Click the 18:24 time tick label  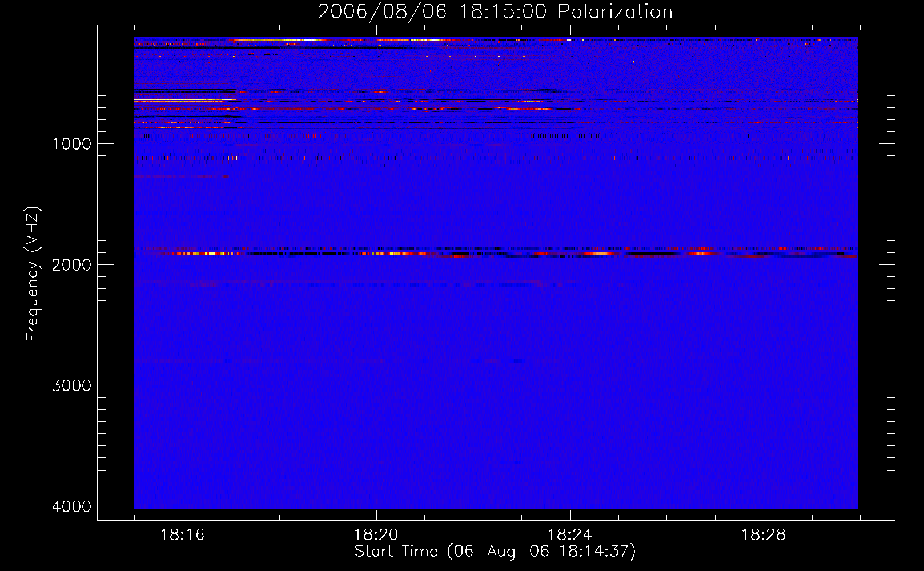coord(570,535)
